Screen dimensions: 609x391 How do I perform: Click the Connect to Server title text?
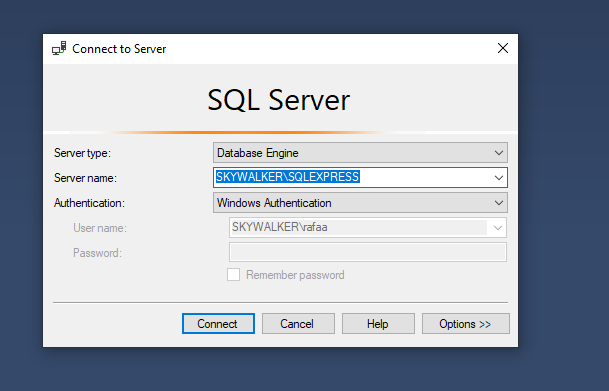[x=119, y=49]
